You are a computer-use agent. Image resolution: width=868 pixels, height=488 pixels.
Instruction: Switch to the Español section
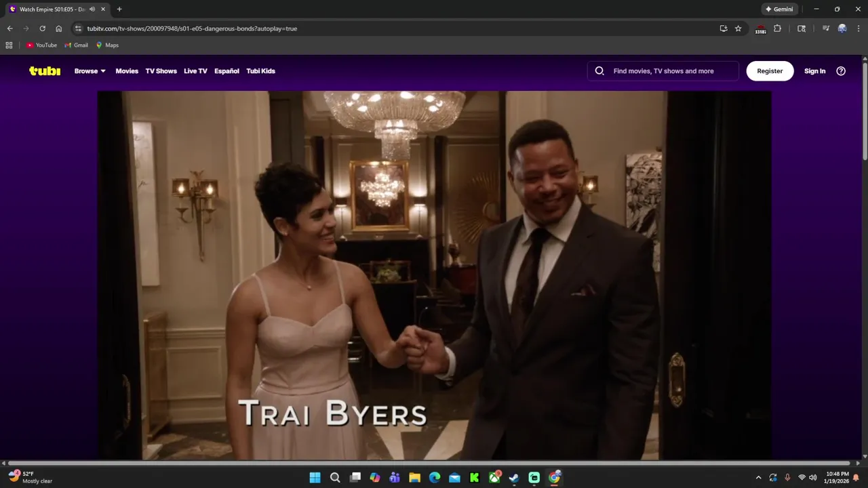pyautogui.click(x=226, y=71)
